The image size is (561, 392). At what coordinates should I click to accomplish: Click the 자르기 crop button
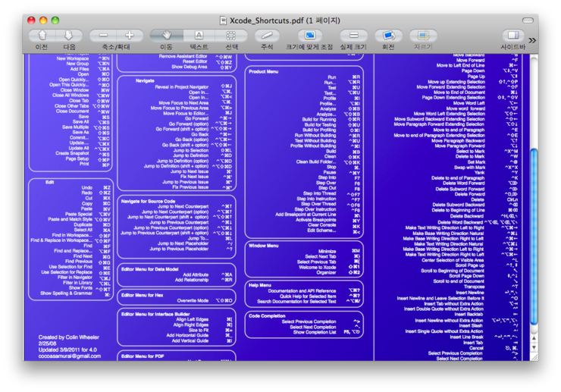pos(423,36)
